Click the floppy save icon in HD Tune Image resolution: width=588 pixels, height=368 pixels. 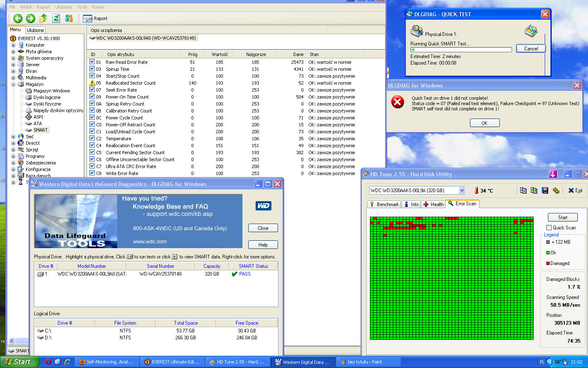pyautogui.click(x=545, y=191)
